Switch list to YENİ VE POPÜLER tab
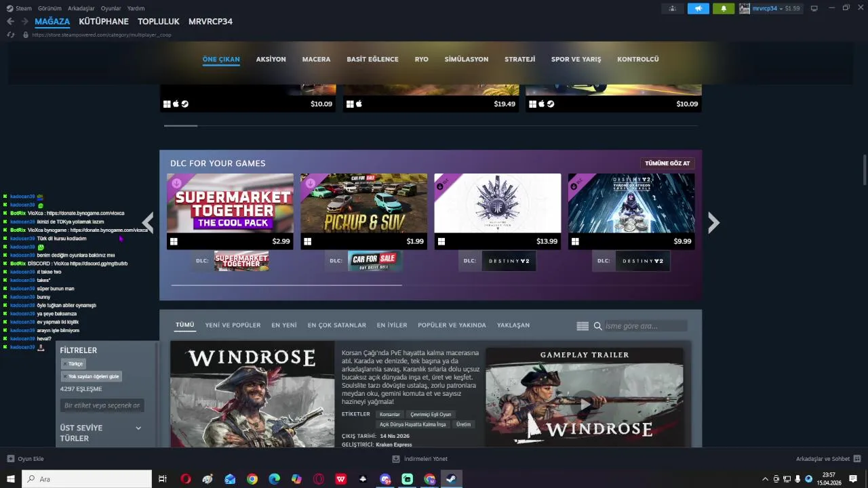The width and height of the screenshot is (868, 488). pyautogui.click(x=233, y=325)
